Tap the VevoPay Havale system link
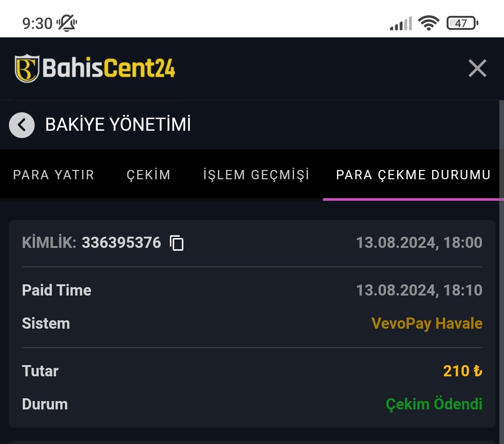This screenshot has height=444, width=504. click(427, 324)
